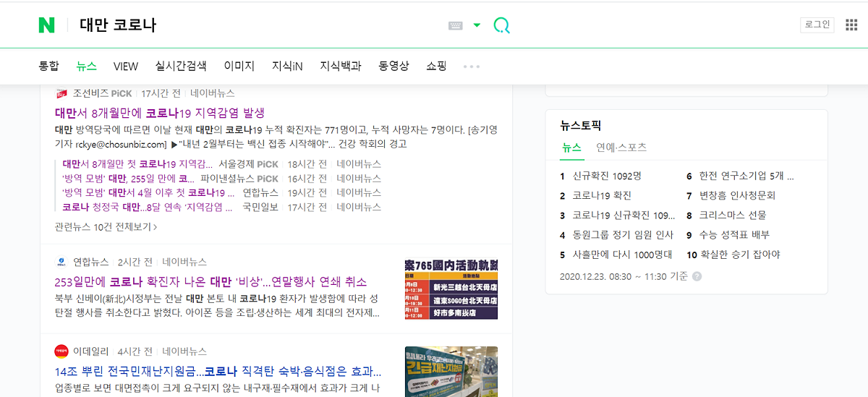Open headline 대만서 8개월만에 코로나19 지역감염 발생

[x=160, y=113]
